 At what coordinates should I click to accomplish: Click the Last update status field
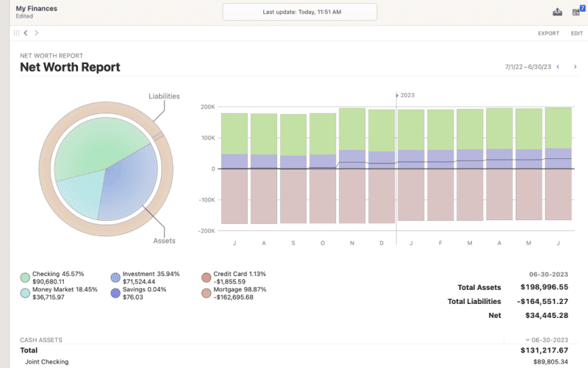pyautogui.click(x=299, y=12)
